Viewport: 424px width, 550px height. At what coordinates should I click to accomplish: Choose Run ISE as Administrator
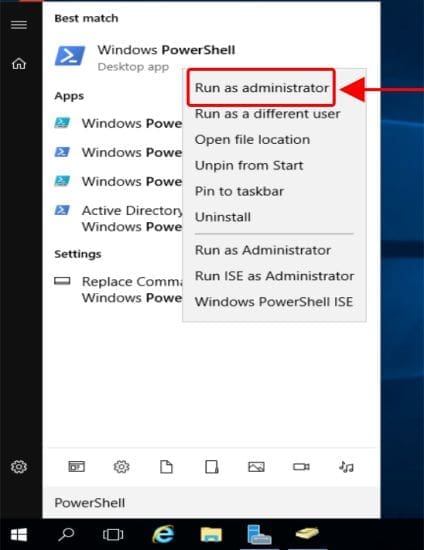[274, 276]
